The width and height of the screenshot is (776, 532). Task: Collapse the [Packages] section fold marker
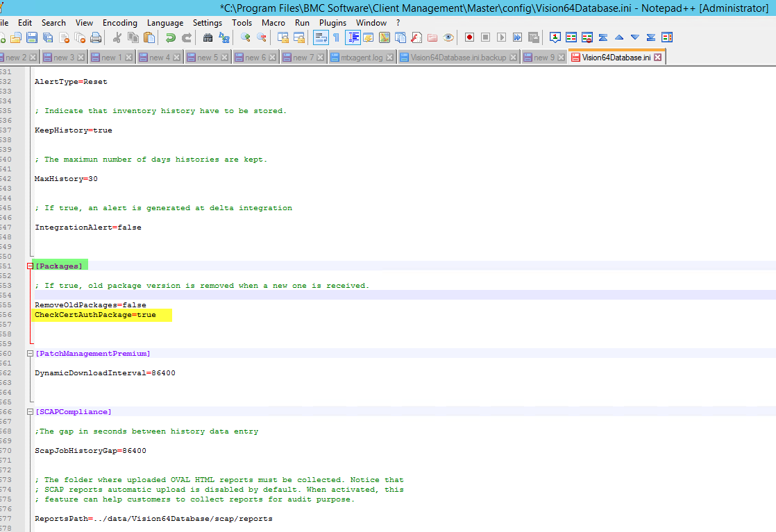[x=30, y=266]
